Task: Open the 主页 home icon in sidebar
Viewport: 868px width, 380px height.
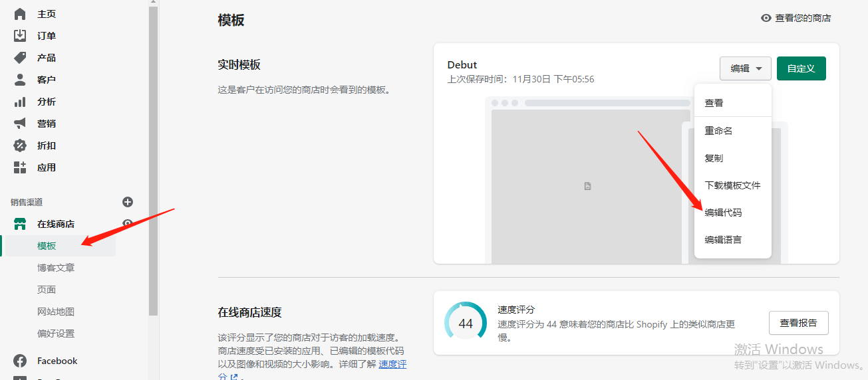Action: click(x=20, y=14)
